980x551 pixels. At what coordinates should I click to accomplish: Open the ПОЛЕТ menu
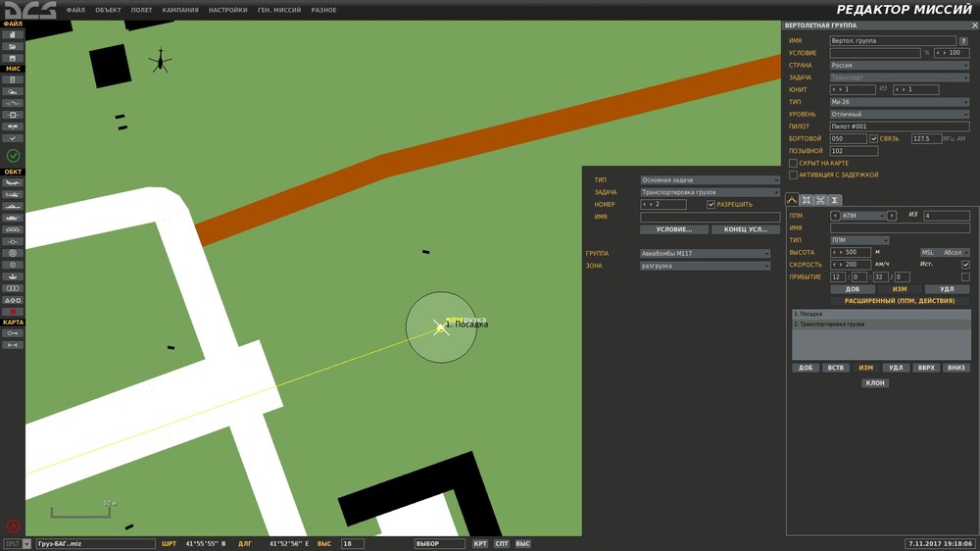141,10
